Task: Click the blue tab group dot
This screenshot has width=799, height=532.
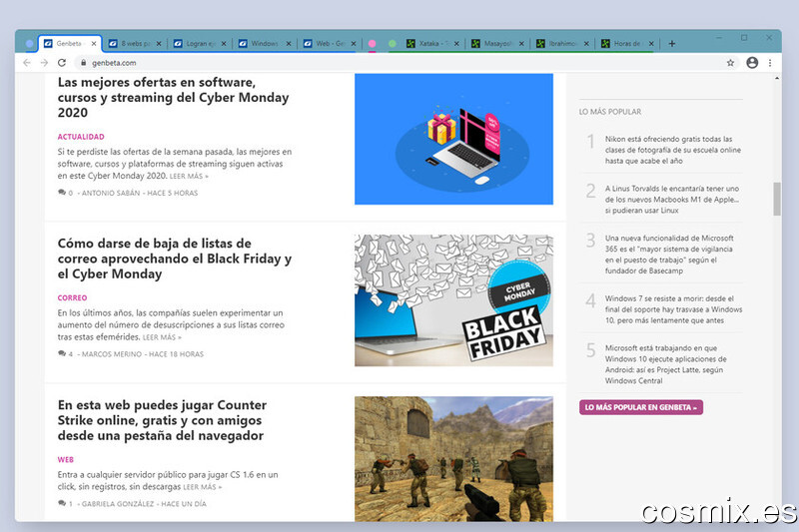Action: click(x=30, y=44)
